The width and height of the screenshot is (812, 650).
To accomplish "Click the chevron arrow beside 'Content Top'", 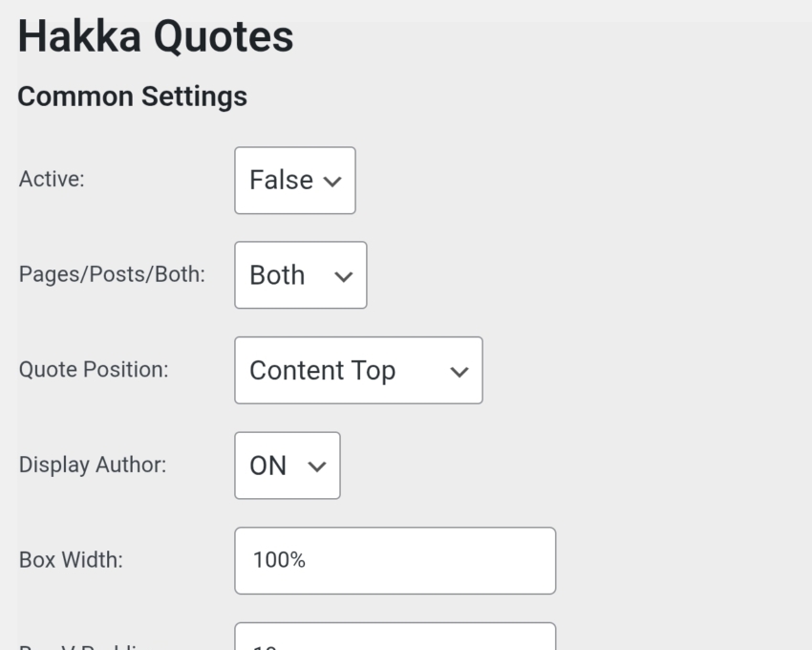I will tap(459, 372).
